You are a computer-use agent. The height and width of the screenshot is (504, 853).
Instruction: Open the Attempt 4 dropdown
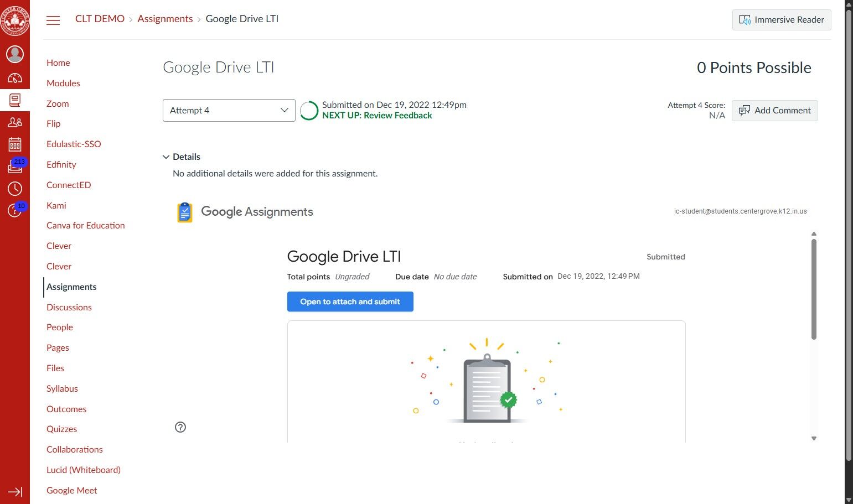(x=229, y=110)
